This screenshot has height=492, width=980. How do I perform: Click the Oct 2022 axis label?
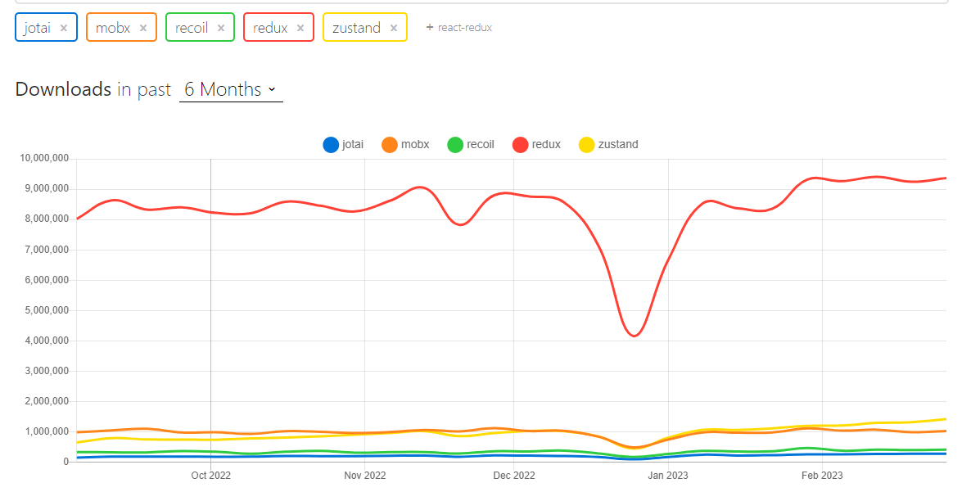coord(210,476)
